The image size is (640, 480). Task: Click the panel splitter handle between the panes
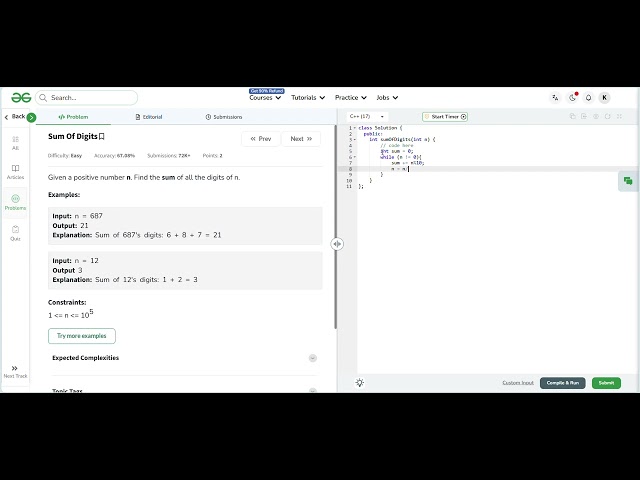click(337, 244)
